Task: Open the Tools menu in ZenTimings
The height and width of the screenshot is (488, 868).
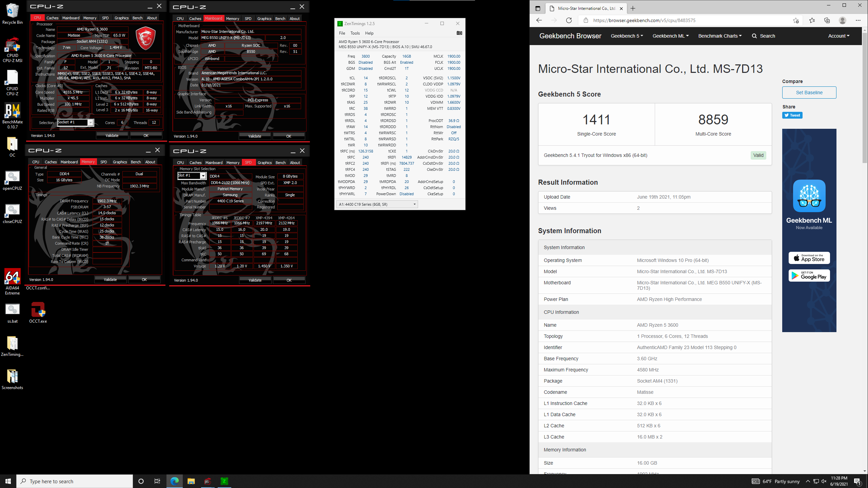Action: tap(355, 33)
